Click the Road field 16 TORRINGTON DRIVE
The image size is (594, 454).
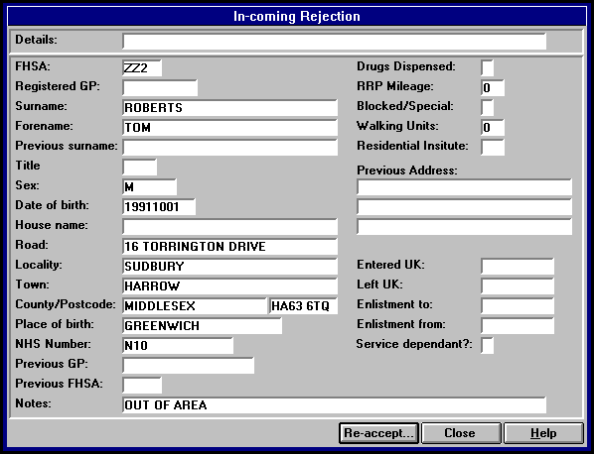tap(230, 246)
